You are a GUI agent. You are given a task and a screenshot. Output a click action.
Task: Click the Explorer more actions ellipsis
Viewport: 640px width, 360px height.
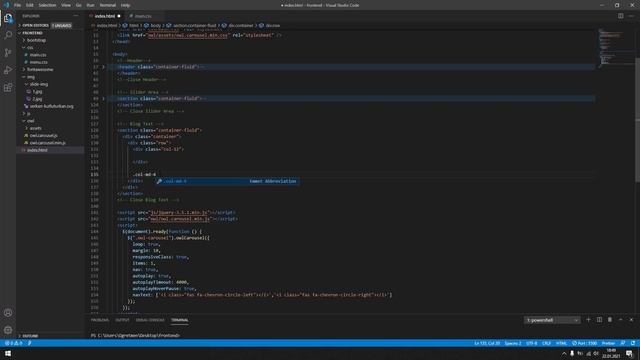coord(76,16)
